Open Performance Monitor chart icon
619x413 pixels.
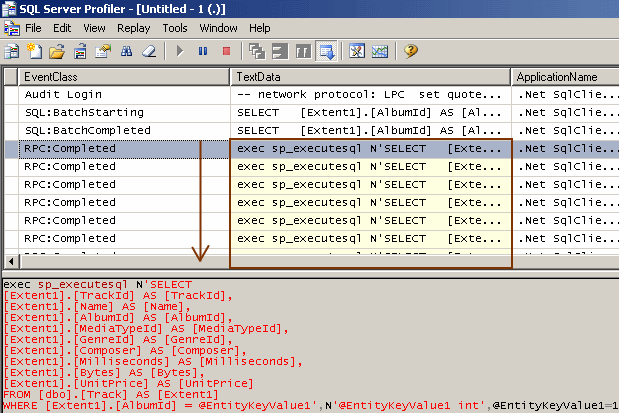click(380, 51)
